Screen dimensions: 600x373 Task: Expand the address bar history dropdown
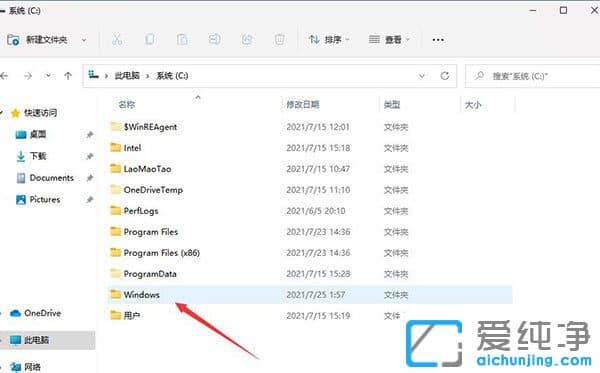[422, 76]
